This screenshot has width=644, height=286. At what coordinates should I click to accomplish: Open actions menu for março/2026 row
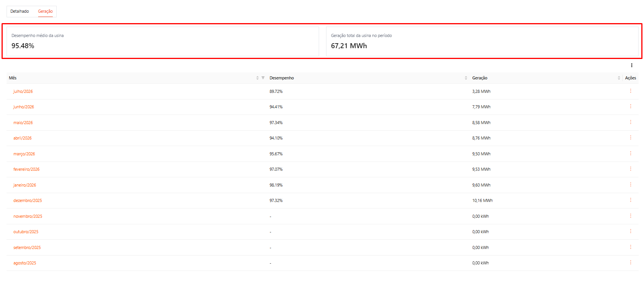click(x=631, y=153)
